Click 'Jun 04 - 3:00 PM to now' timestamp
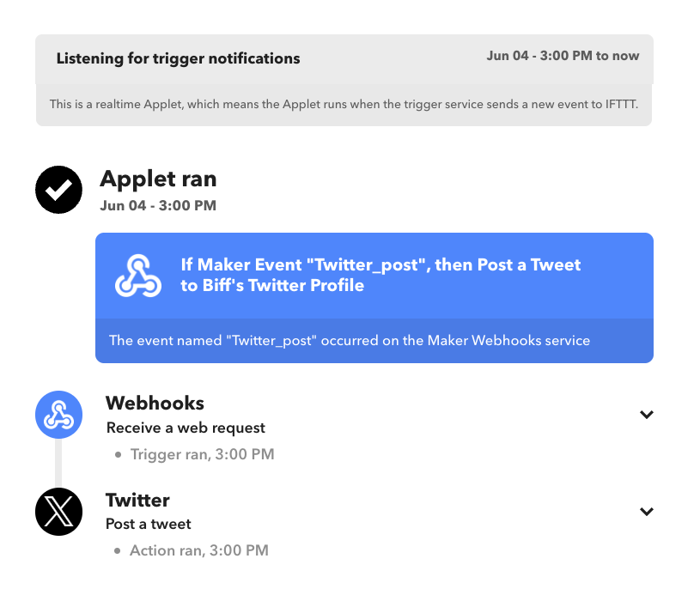 click(563, 56)
